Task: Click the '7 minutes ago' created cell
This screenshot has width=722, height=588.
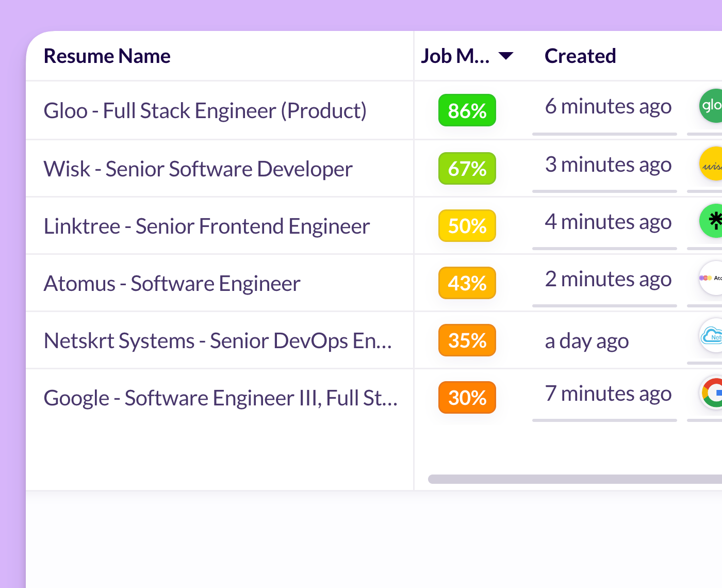Action: pos(608,394)
